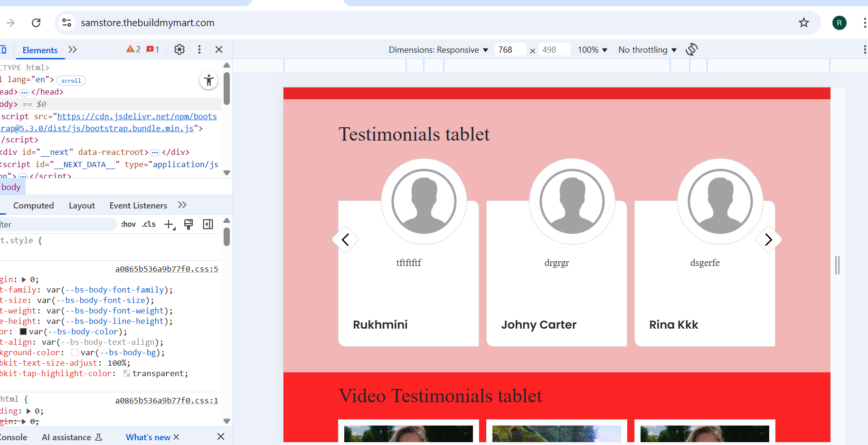Close the What's new drawer tab
The image size is (868, 445).
tap(176, 437)
